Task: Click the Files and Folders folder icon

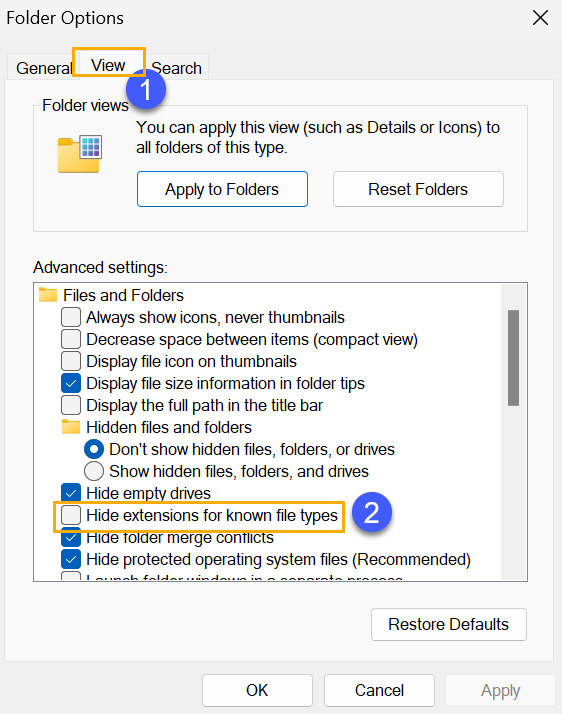Action: (48, 295)
